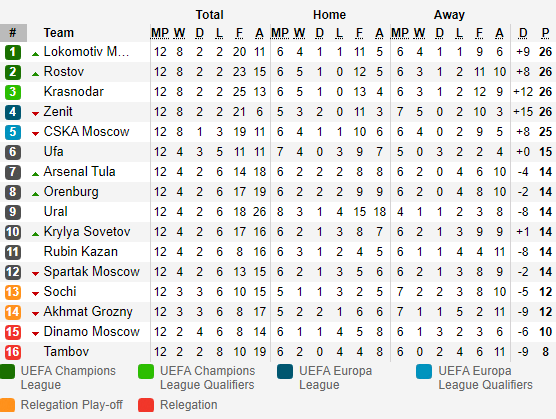Open the CSKA Moscow team link
The height and width of the screenshot is (419, 556).
[87, 132]
